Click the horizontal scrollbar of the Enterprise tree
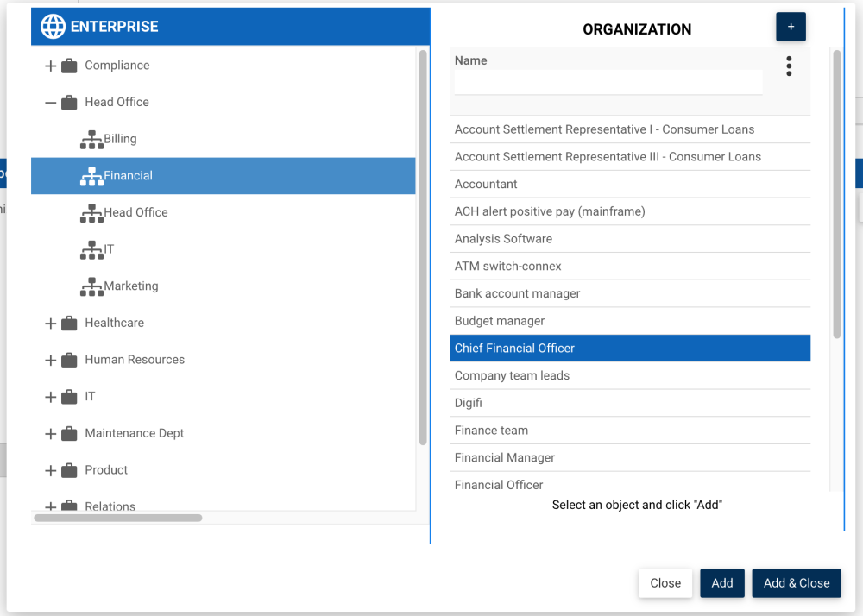Viewport: 863px width, 616px height. click(x=117, y=518)
